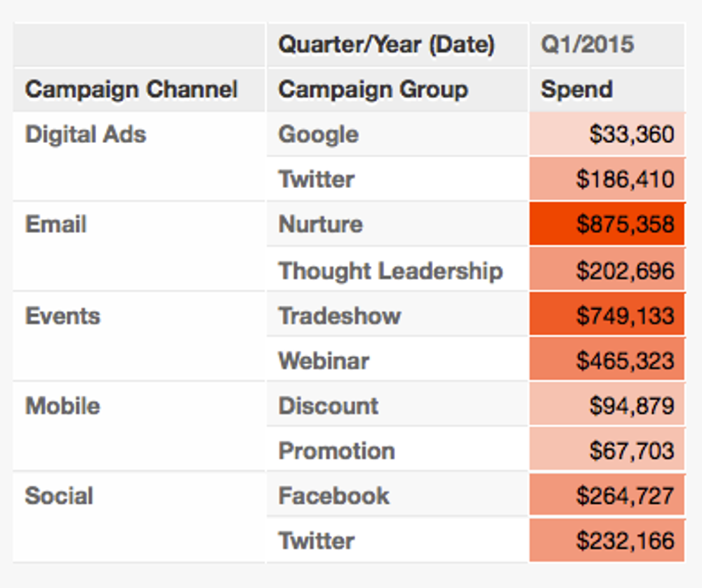Select the Tradeshow campaign group
This screenshot has height=588, width=702.
coord(397,315)
